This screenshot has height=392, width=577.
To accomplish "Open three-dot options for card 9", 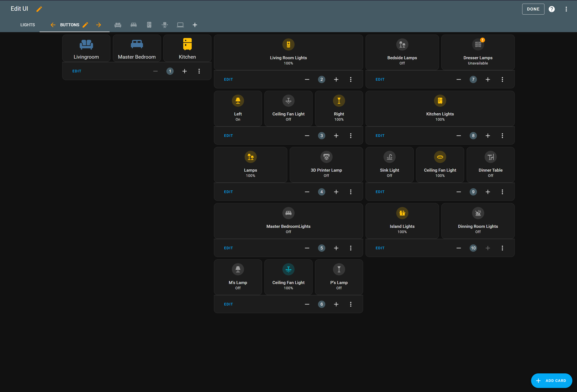I will [502, 192].
